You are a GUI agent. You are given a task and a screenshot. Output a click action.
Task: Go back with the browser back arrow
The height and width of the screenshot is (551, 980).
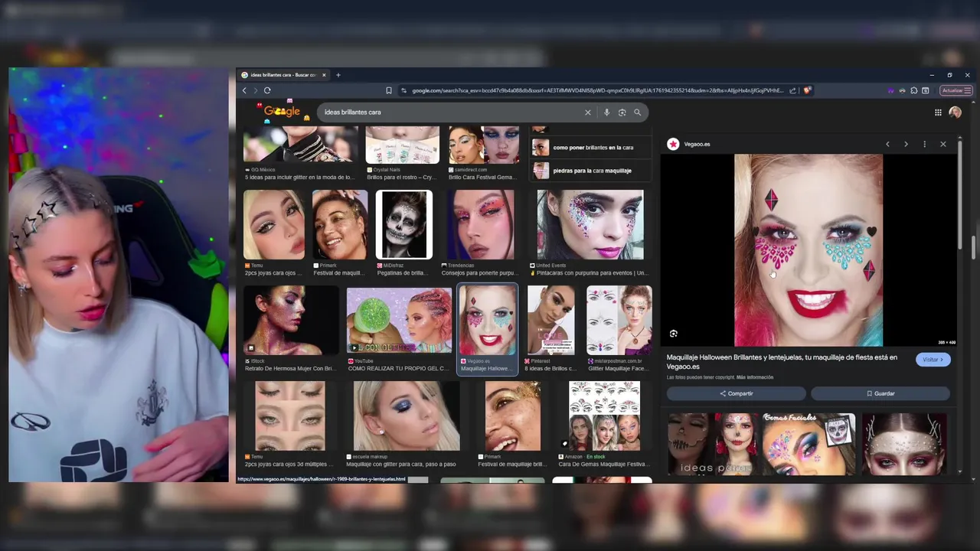pyautogui.click(x=244, y=90)
